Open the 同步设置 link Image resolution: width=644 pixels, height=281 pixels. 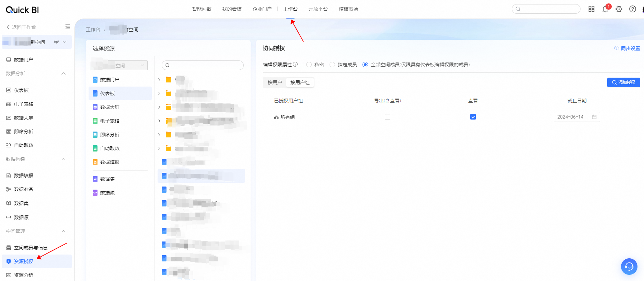[627, 48]
